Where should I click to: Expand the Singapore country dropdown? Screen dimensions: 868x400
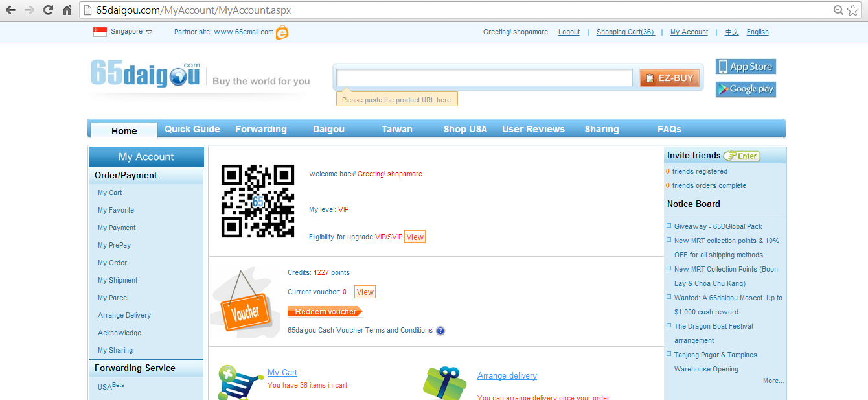tap(149, 32)
